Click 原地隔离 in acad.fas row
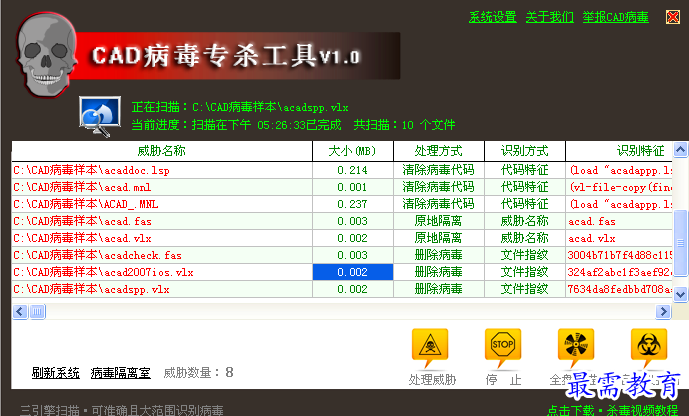The height and width of the screenshot is (416, 689). coord(439,221)
